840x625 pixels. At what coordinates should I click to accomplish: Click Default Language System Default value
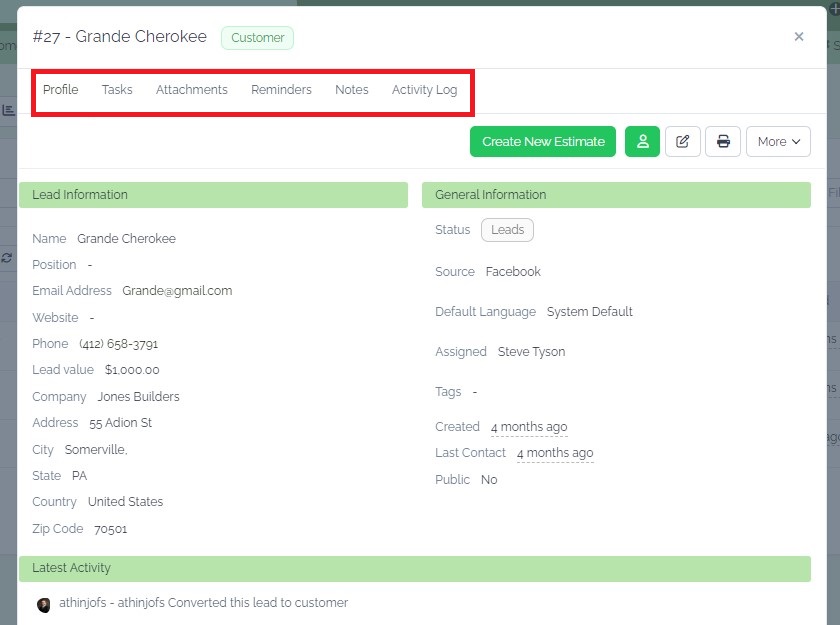tap(589, 312)
